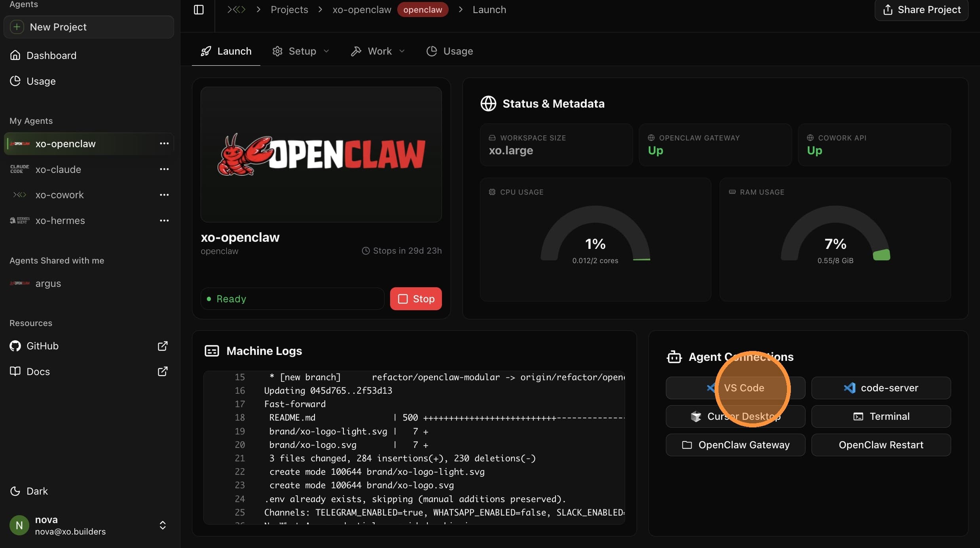Click the OpenClaw logo thumbnail
The width and height of the screenshot is (980, 548).
point(321,154)
